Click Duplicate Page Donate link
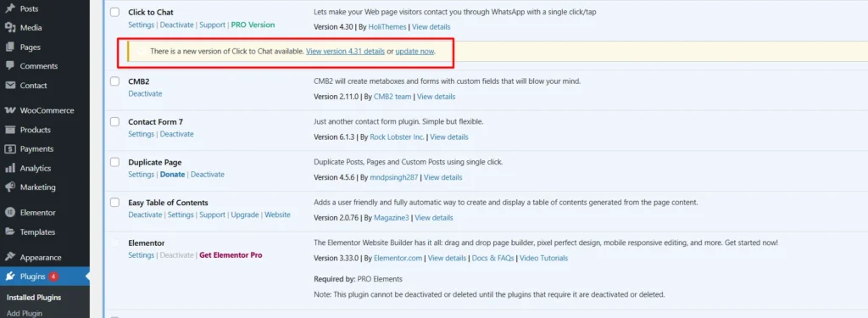This screenshot has width=868, height=318. [x=173, y=175]
